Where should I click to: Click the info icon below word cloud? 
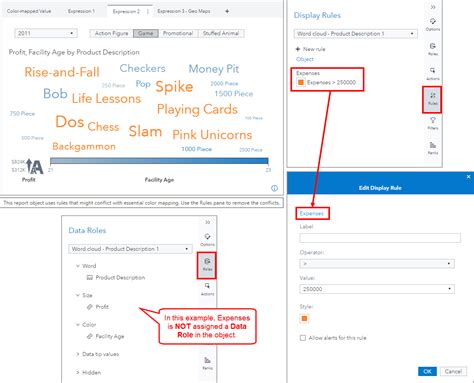274,188
